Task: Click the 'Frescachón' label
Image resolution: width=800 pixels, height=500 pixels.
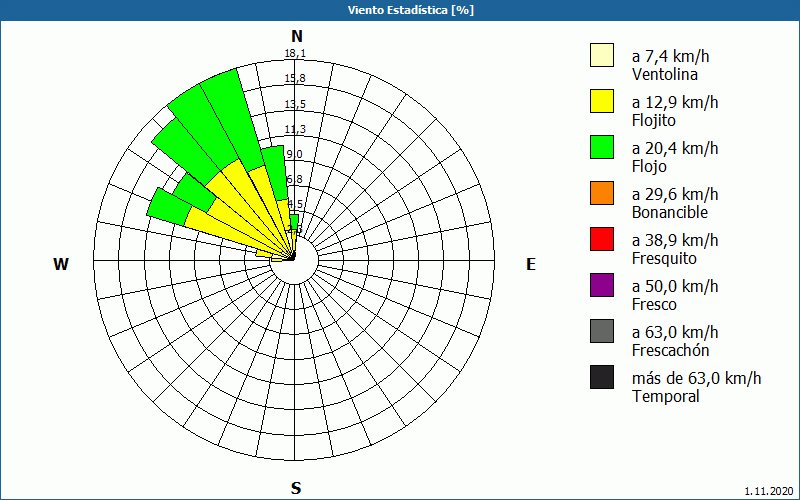Action: coord(670,351)
